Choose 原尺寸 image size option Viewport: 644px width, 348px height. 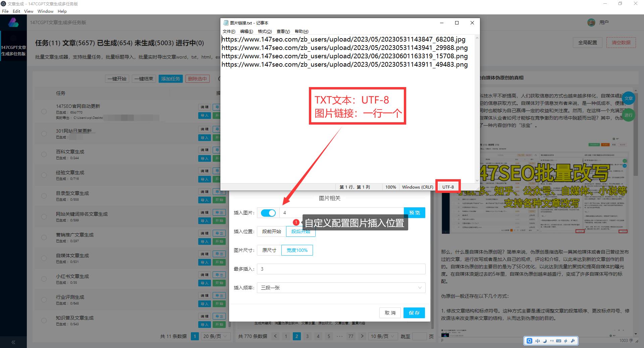269,250
